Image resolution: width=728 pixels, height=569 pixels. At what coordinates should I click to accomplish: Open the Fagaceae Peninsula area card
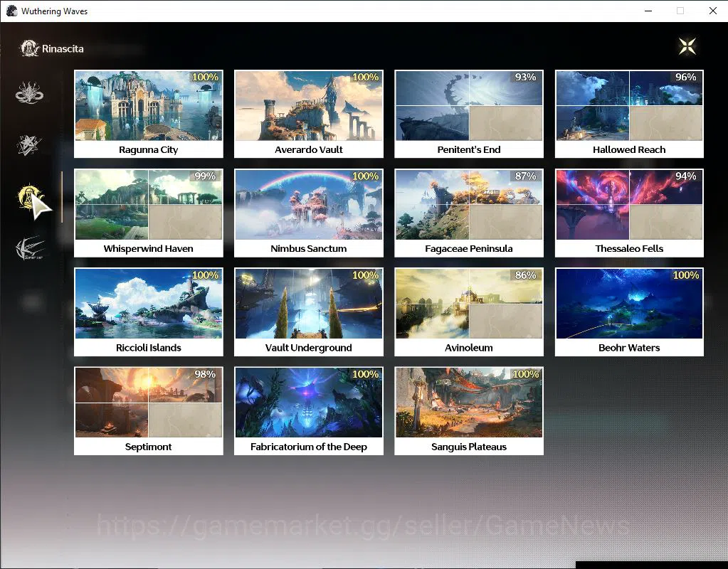(x=469, y=213)
